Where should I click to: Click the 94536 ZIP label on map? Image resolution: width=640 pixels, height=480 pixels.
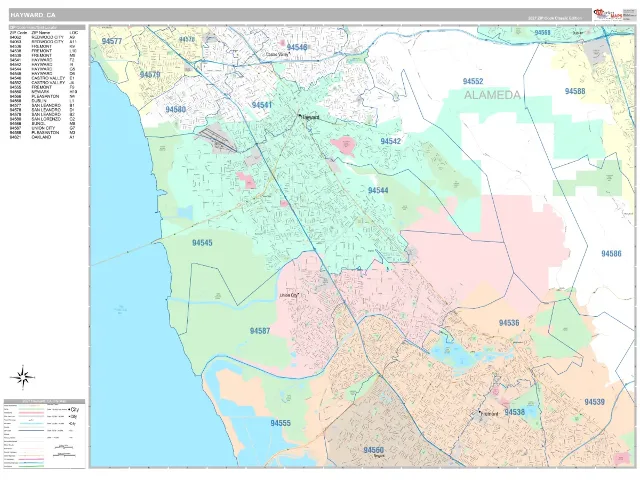point(509,323)
